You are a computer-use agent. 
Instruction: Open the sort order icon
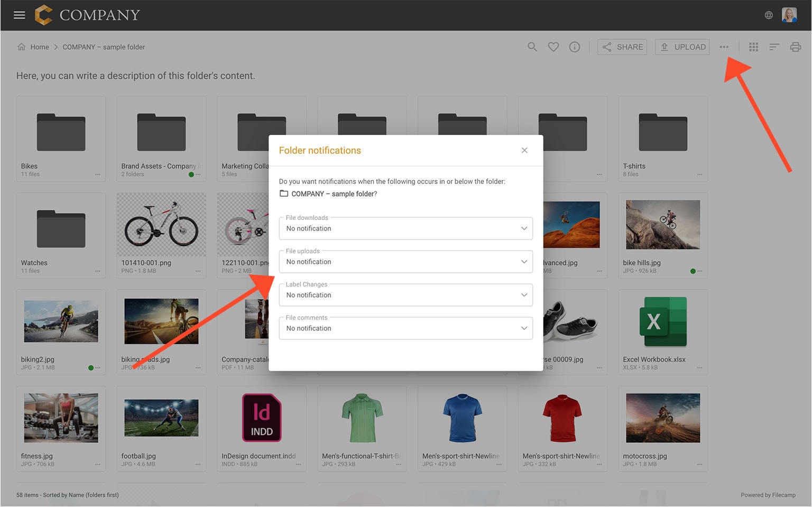tap(774, 47)
